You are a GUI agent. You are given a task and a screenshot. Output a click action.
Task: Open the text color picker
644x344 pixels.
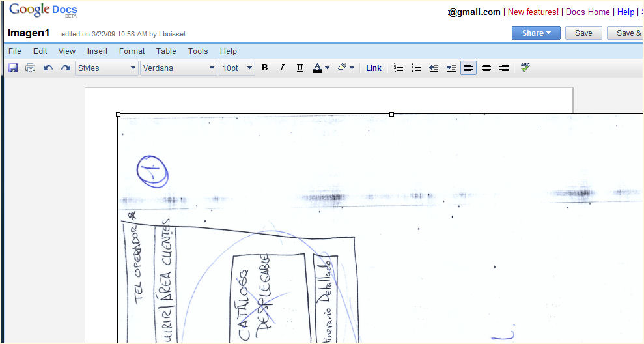click(320, 68)
